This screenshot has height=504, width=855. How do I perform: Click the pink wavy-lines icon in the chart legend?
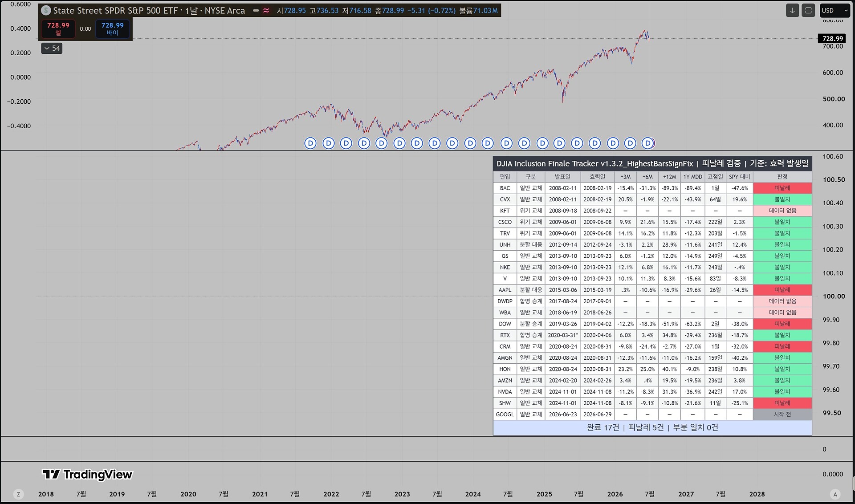click(266, 11)
